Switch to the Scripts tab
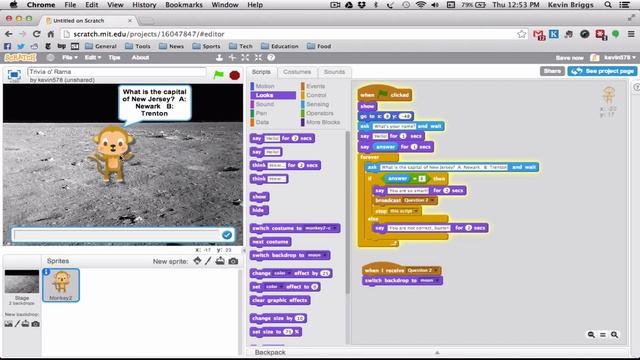Screen dimensions: 640x360 [x=261, y=72]
